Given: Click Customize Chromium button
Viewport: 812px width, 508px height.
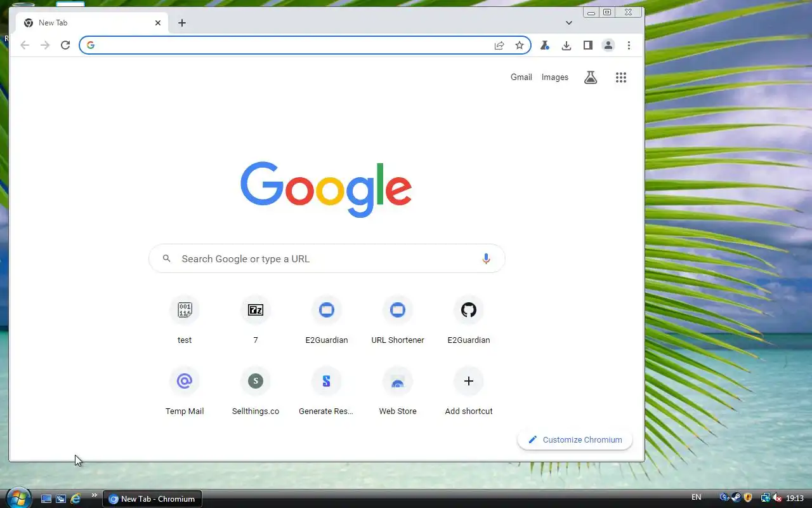Looking at the screenshot, I should coord(575,439).
